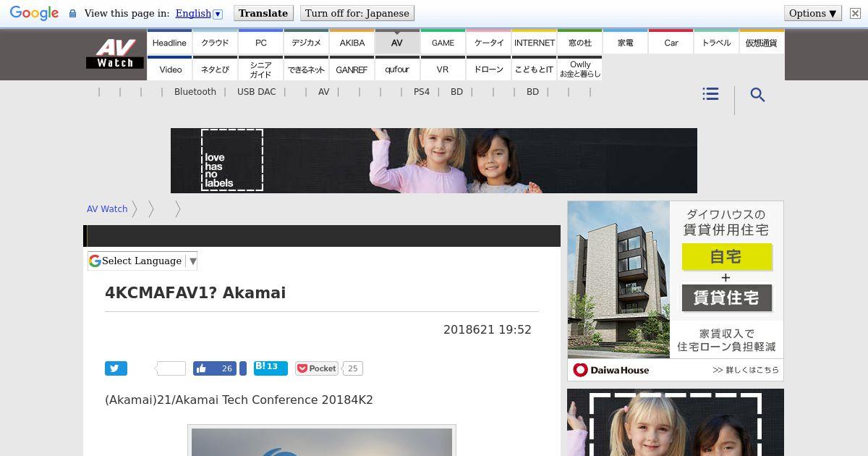Click the 自宅 yellow button in the ad
The height and width of the screenshot is (456, 868).
[x=727, y=257]
